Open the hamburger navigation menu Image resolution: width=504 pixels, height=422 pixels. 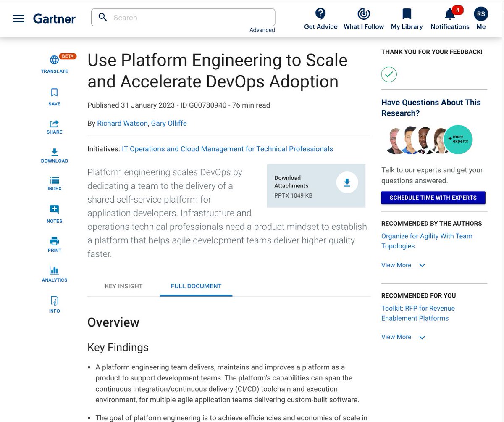[19, 18]
